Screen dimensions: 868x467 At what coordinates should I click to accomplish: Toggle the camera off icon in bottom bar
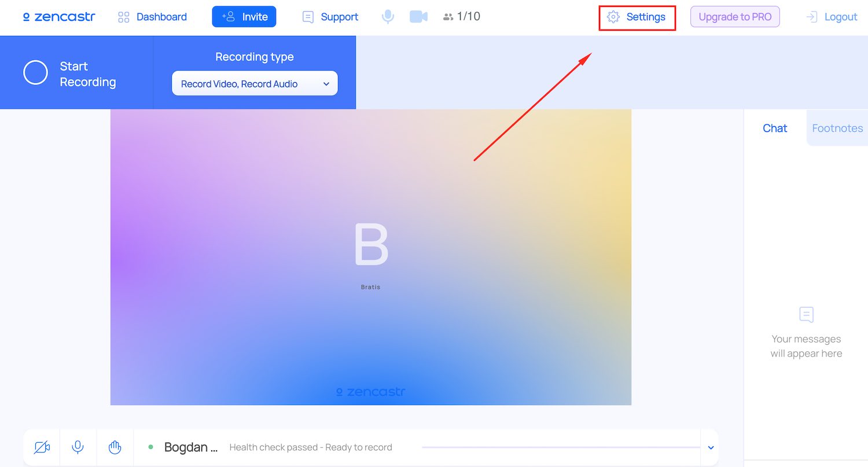pos(42,447)
